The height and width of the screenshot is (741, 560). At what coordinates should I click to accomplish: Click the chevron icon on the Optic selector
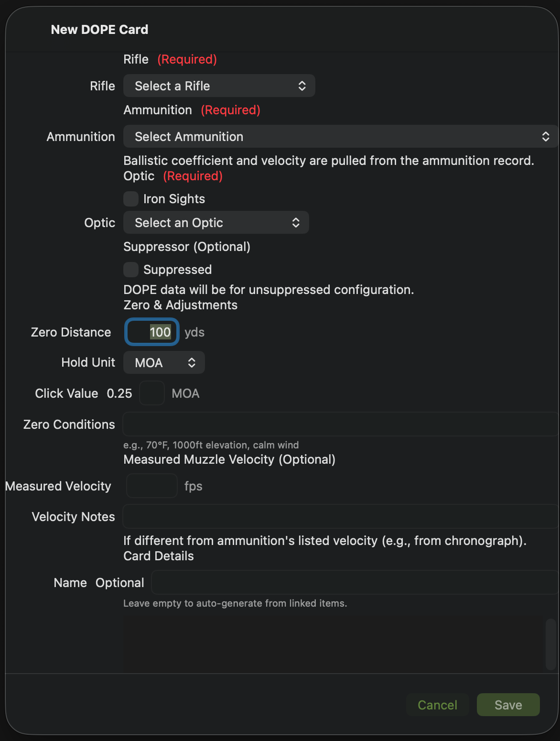click(296, 222)
